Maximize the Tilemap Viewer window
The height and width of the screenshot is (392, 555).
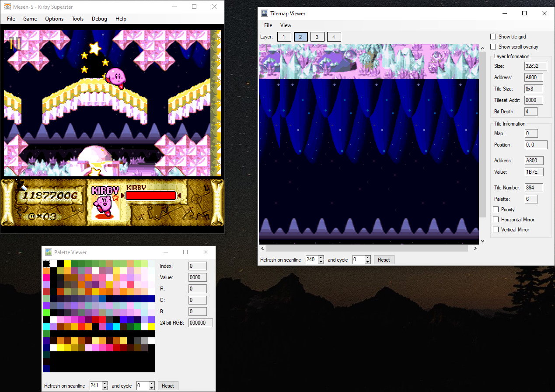[524, 13]
